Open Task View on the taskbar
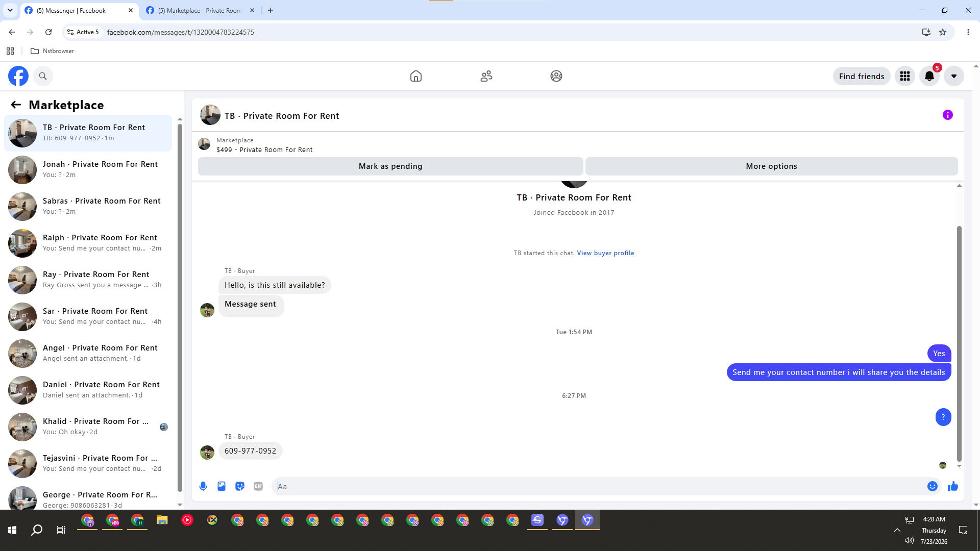 click(x=61, y=531)
